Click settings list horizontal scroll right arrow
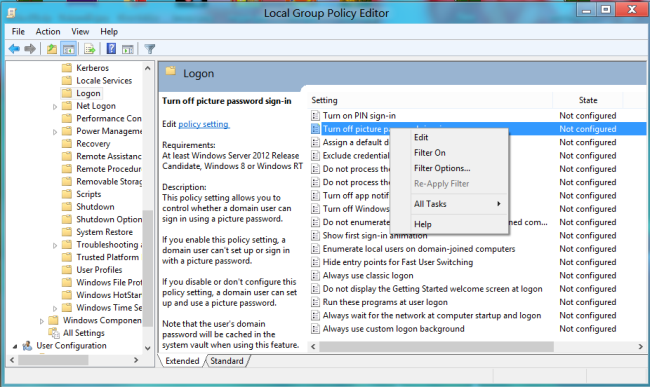The width and height of the screenshot is (650, 387). 641,346
